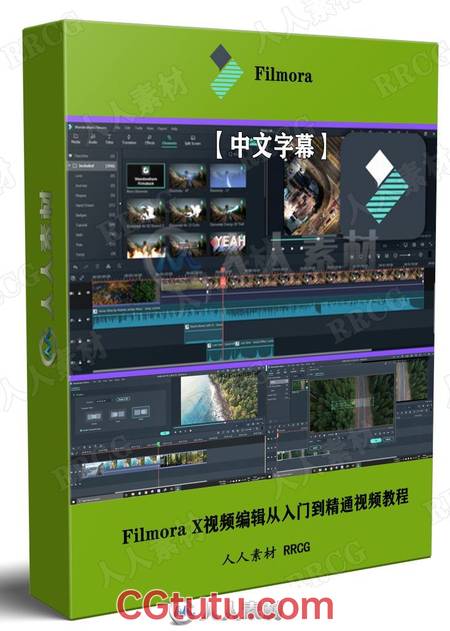Viewport: 450px width, 631px height.
Task: Collapse the Favorites group in sidebar
Action: 71,155
